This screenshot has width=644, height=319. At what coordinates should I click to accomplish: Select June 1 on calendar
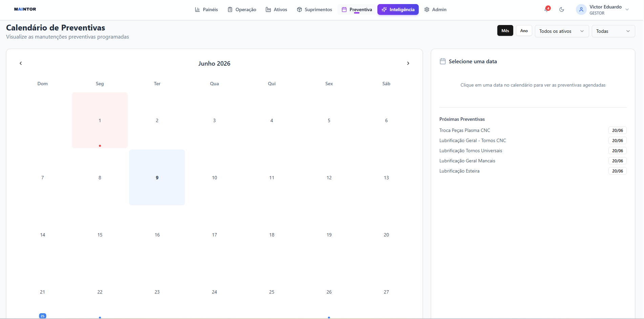click(x=100, y=120)
